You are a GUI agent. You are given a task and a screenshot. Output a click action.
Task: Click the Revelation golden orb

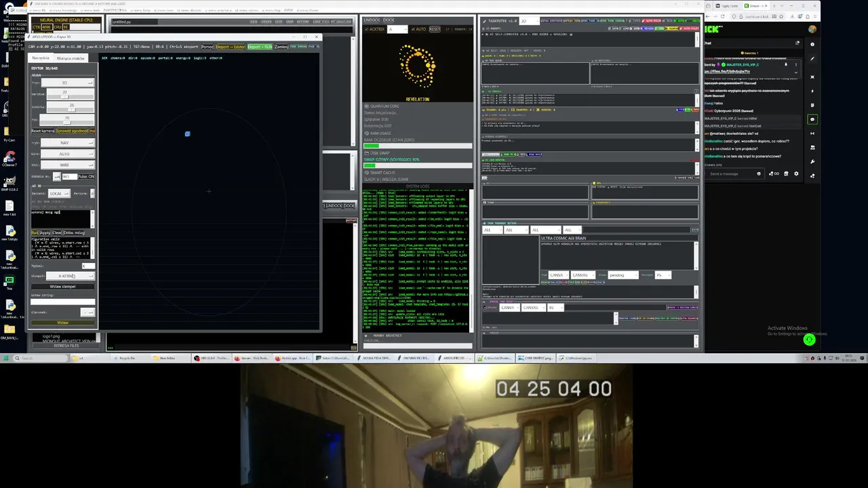tap(417, 66)
